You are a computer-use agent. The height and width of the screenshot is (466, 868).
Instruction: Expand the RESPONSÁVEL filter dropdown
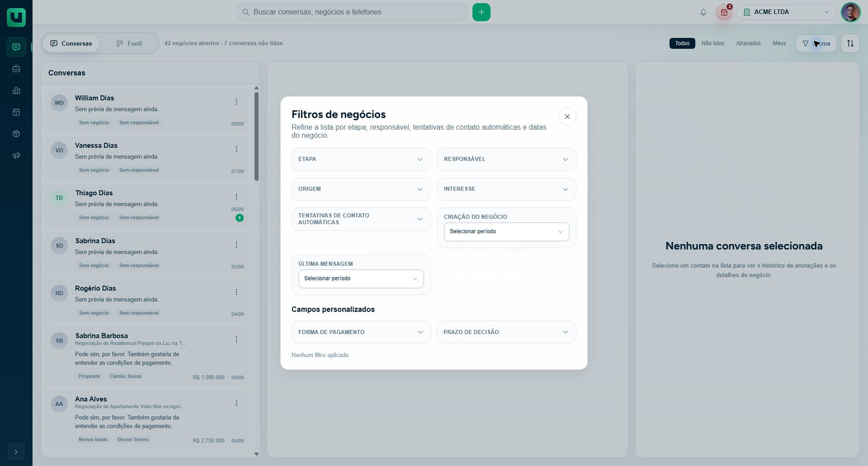(507, 159)
